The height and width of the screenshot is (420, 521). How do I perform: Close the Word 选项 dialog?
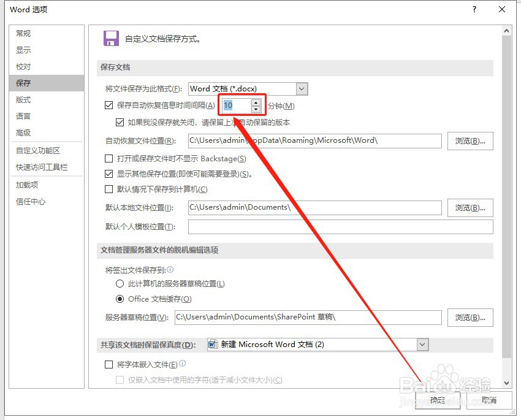coord(502,9)
